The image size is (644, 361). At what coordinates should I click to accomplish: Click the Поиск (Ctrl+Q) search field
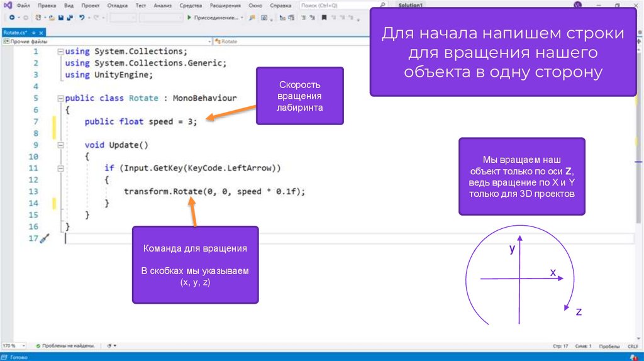pos(343,5)
